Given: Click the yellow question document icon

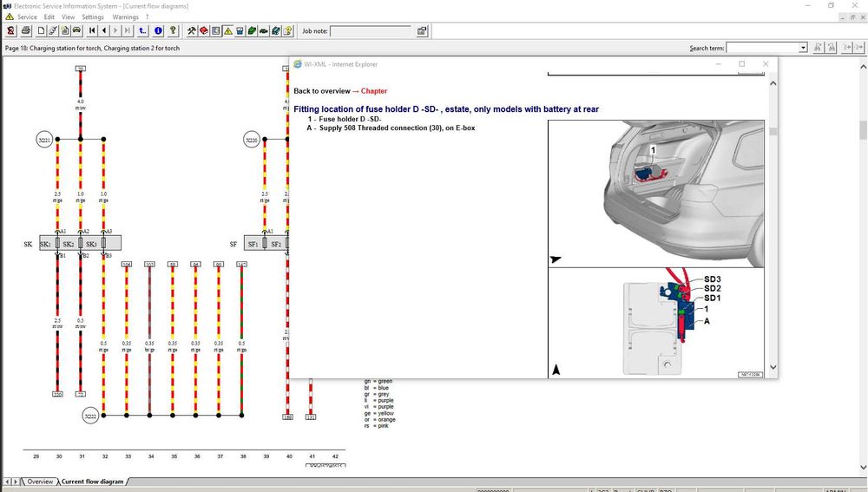Looking at the screenshot, I should (288, 31).
